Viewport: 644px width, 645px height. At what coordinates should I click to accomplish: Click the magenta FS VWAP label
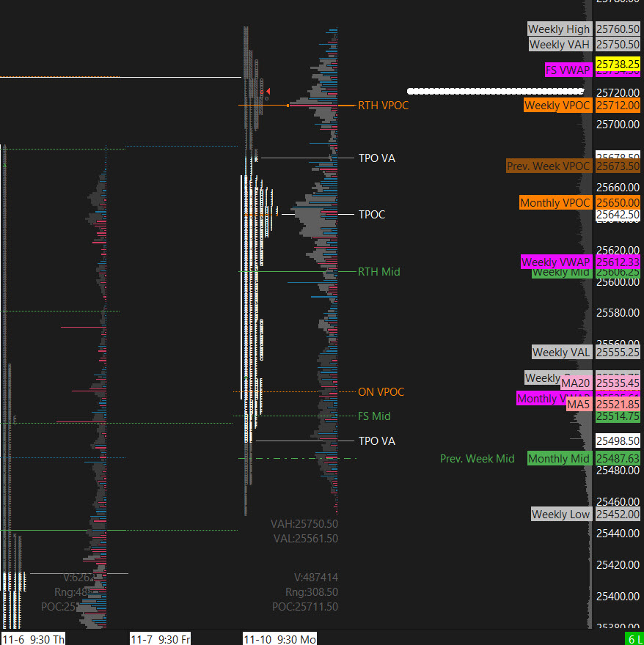[568, 70]
